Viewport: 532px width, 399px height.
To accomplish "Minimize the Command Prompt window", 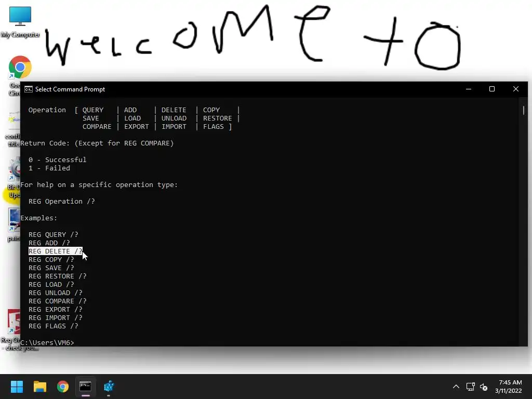I will (x=469, y=89).
